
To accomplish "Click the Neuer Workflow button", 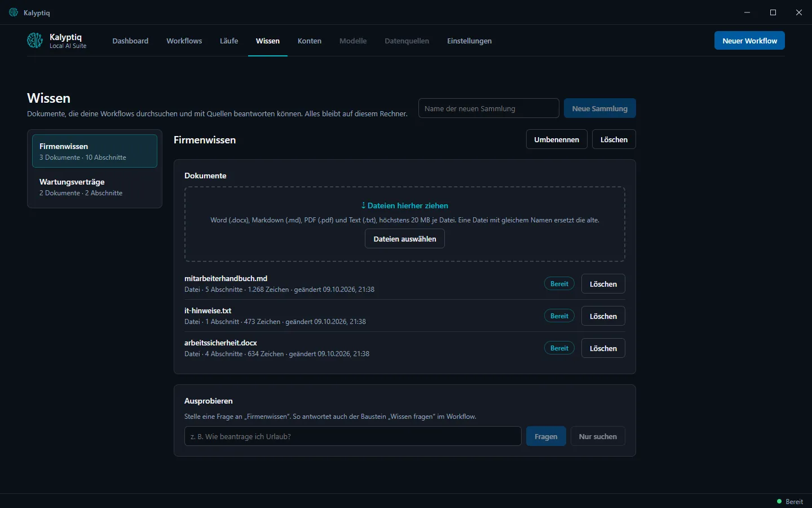I will click(749, 41).
